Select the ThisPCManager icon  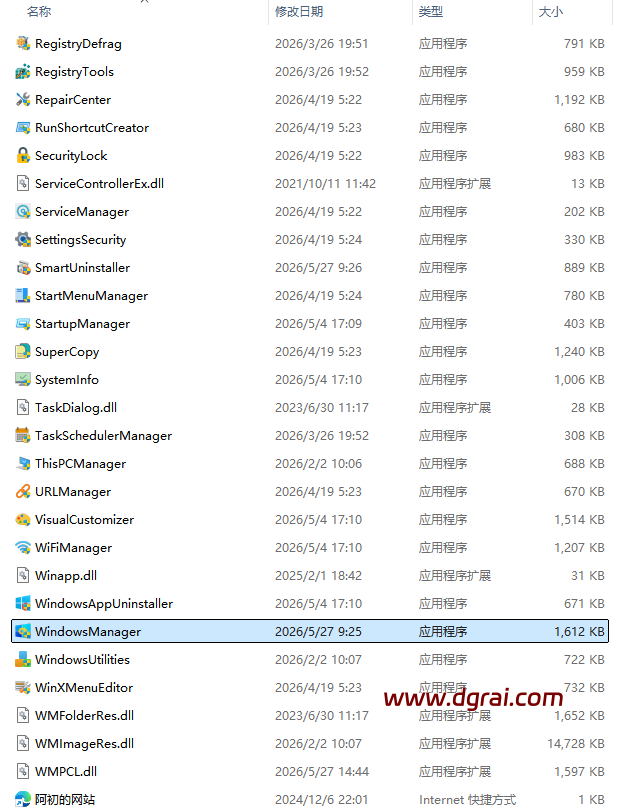[x=23, y=463]
